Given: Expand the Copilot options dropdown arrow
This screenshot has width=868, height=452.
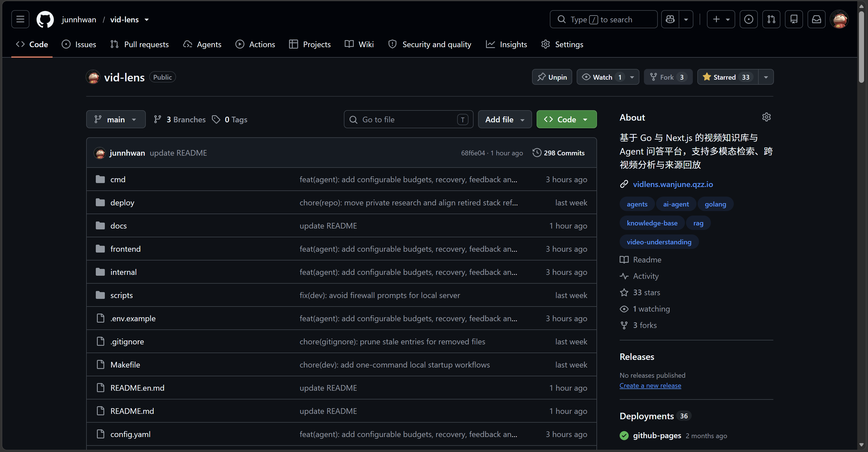Looking at the screenshot, I should 686,19.
